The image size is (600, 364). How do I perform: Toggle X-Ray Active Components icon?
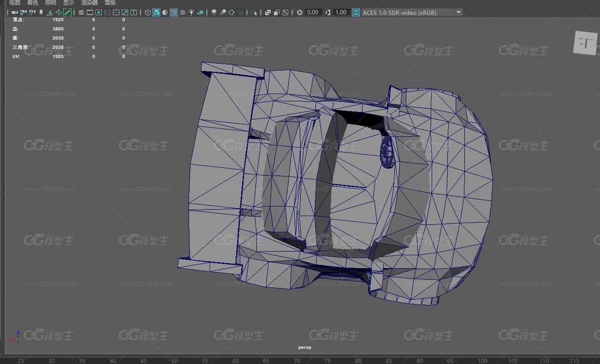tap(277, 12)
